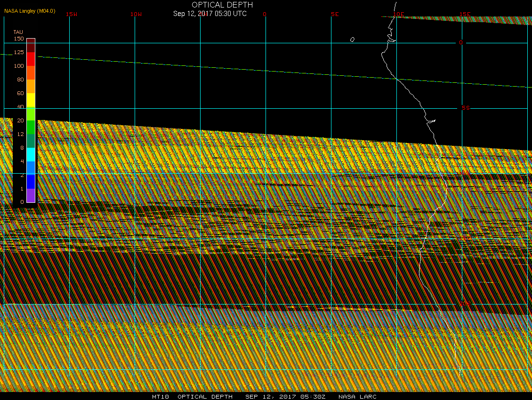
Task: Click the '100' colorbar value
Action: coord(19,66)
